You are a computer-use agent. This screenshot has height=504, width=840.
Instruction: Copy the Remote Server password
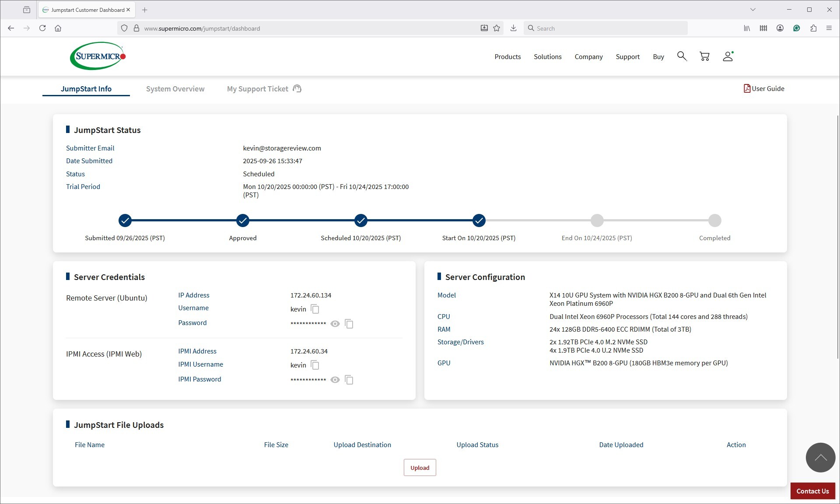(349, 324)
